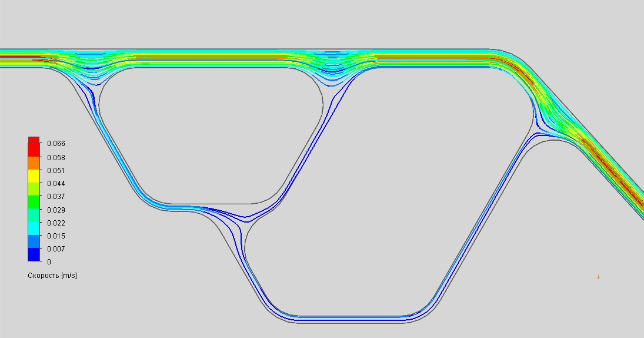The width and height of the screenshot is (644, 338).
Task: Select the 0.022 legend value label
Action: [x=56, y=223]
